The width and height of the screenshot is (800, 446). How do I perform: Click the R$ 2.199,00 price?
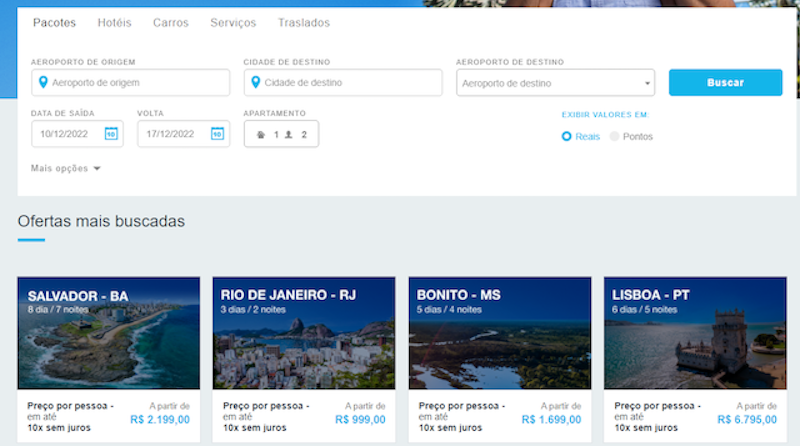click(160, 419)
